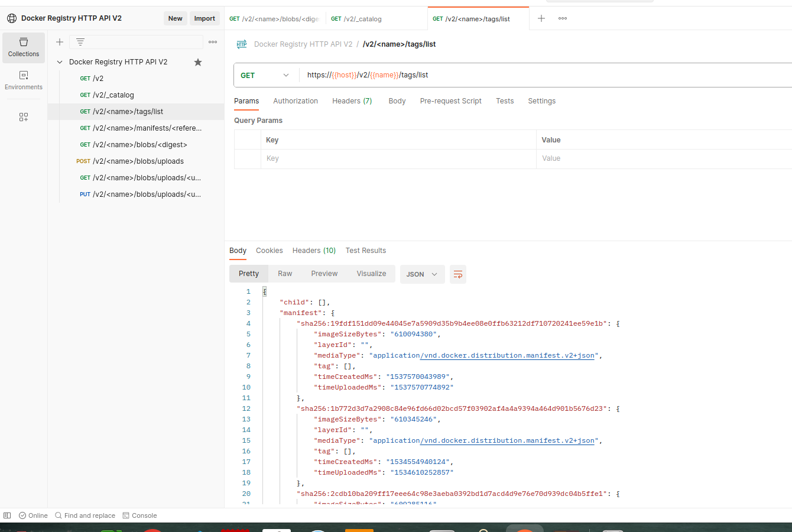This screenshot has height=532, width=792.
Task: Click the plus icon to create new collection
Action: coord(60,42)
